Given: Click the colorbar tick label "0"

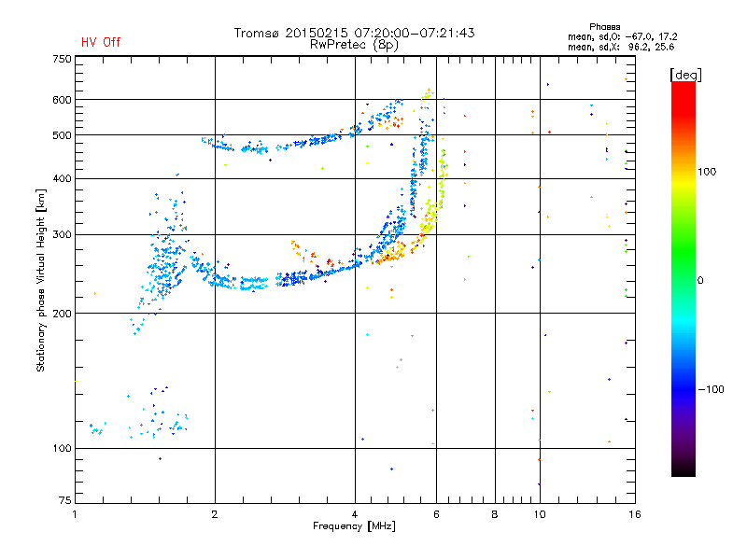Looking at the screenshot, I should (700, 280).
